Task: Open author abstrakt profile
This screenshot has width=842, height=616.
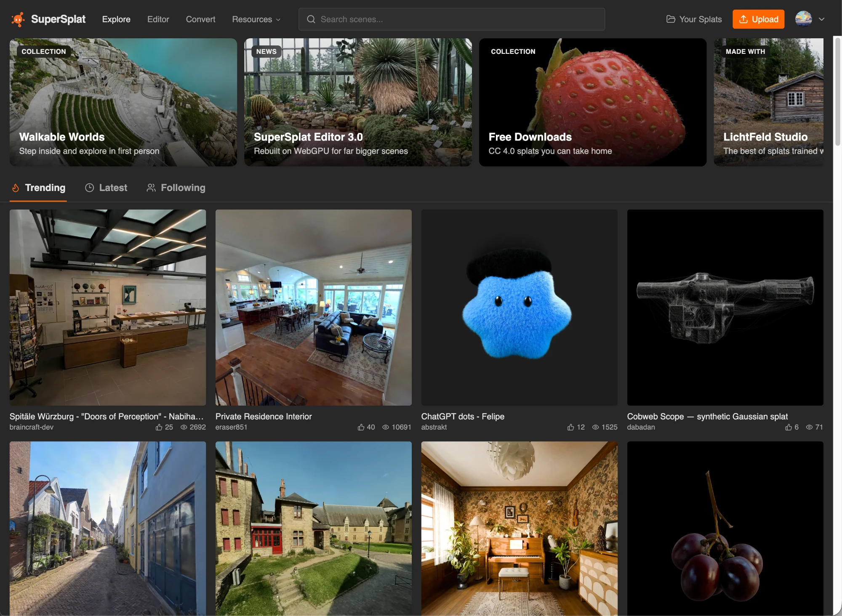Action: pyautogui.click(x=434, y=427)
